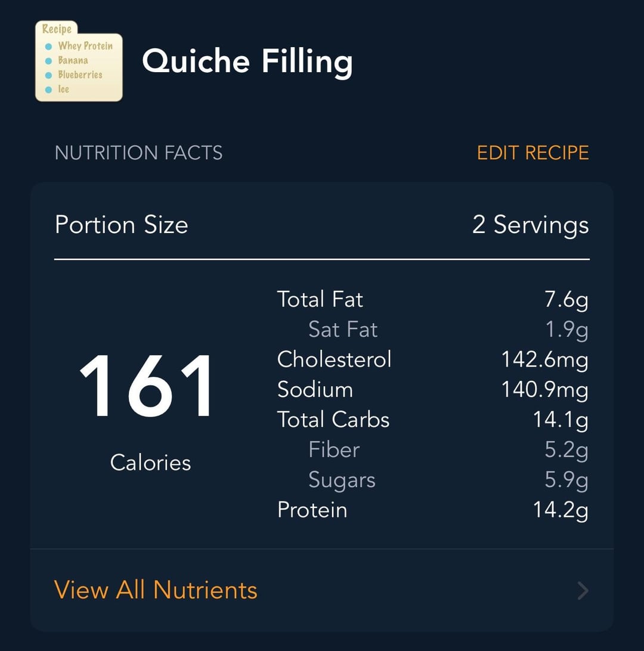Tap the Portion Size label

[121, 225]
